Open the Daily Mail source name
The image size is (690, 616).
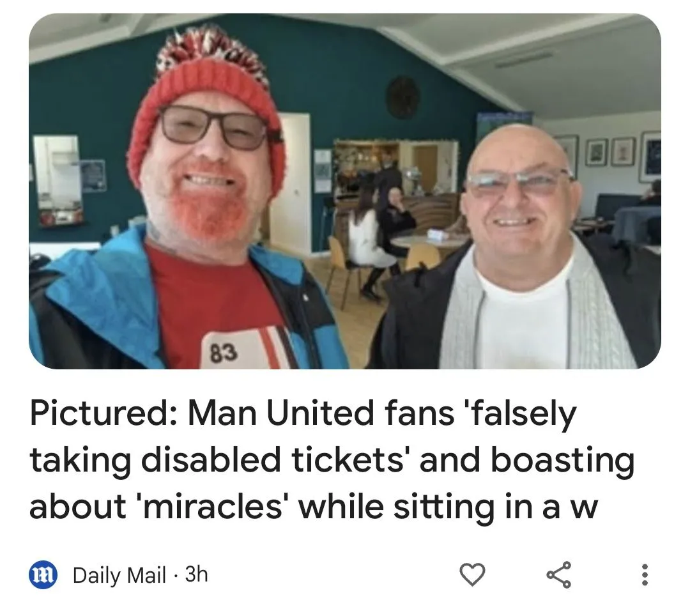pos(119,574)
